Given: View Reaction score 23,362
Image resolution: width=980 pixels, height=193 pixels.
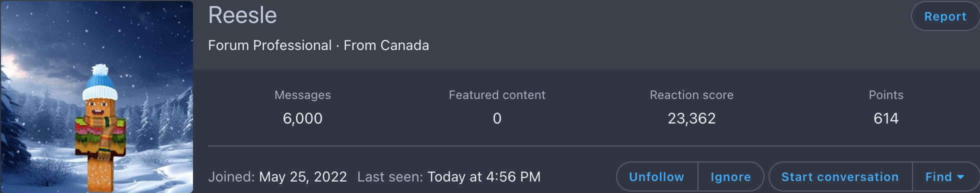Looking at the screenshot, I should 691,118.
